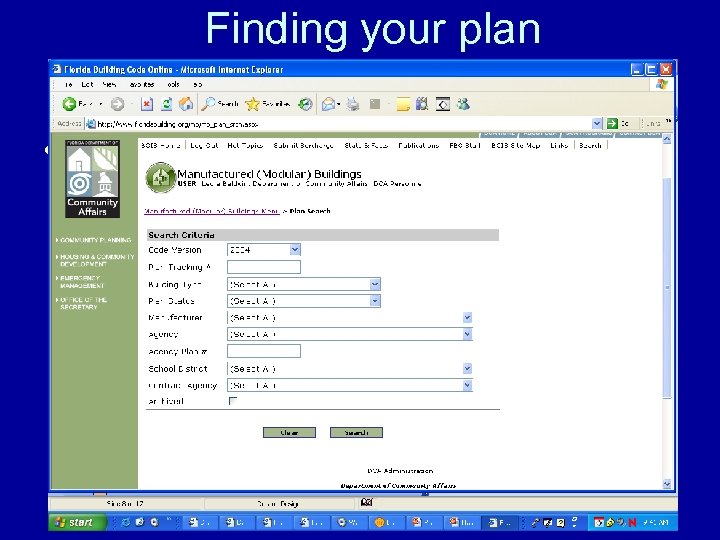720x540 pixels.
Task: Open the Manufacturer dropdown
Action: pos(467,317)
